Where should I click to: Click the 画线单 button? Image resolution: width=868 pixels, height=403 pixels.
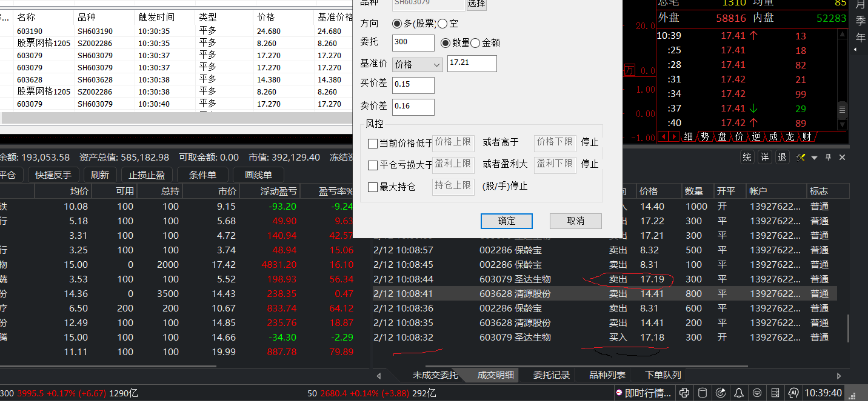[x=258, y=175]
